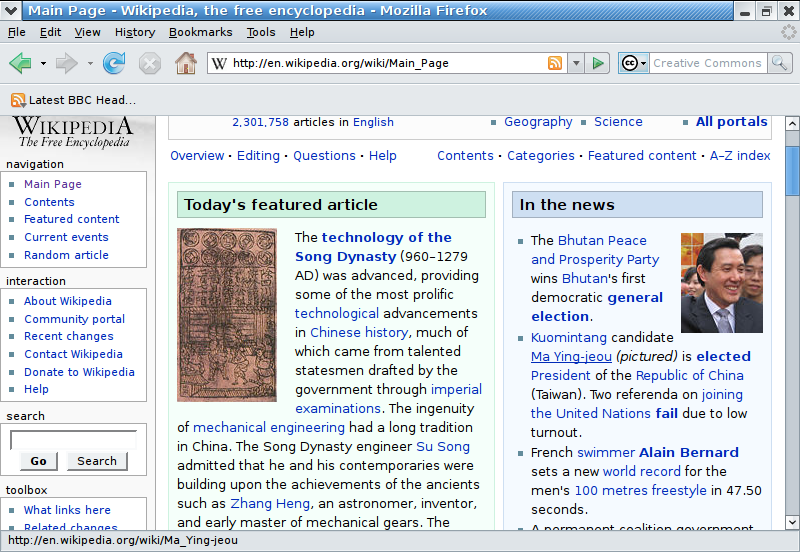Image resolution: width=800 pixels, height=552 pixels.
Task: Click the Back arrow navigation button
Action: 20,63
